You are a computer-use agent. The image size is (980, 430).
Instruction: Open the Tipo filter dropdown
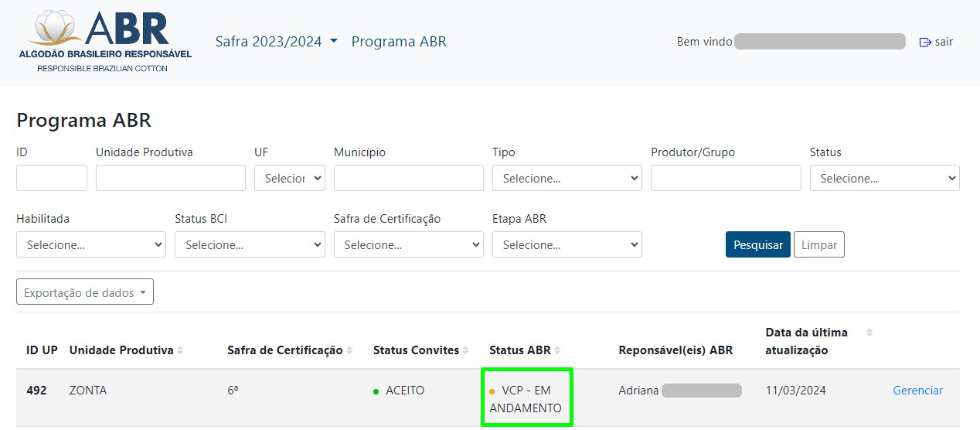pyautogui.click(x=567, y=178)
